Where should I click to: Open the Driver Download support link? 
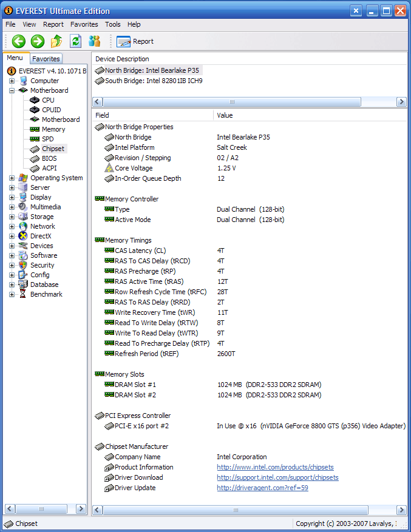277,477
